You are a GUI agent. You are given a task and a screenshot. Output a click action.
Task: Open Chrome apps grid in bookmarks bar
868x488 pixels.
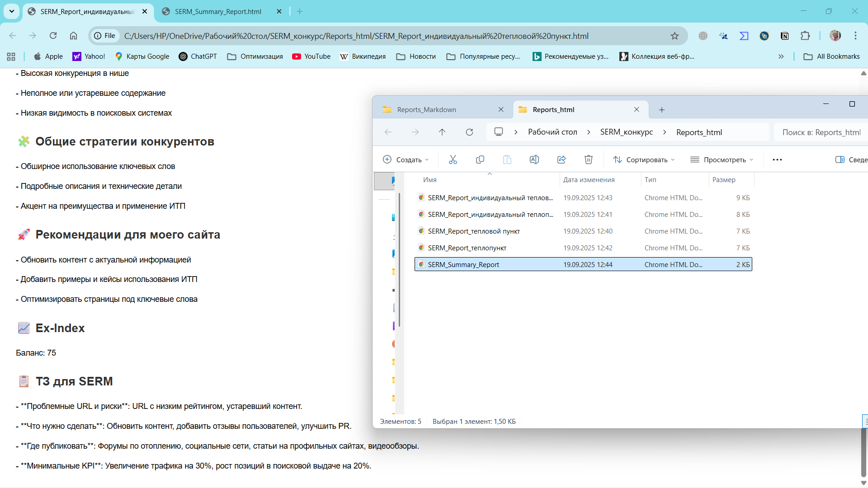pyautogui.click(x=11, y=56)
